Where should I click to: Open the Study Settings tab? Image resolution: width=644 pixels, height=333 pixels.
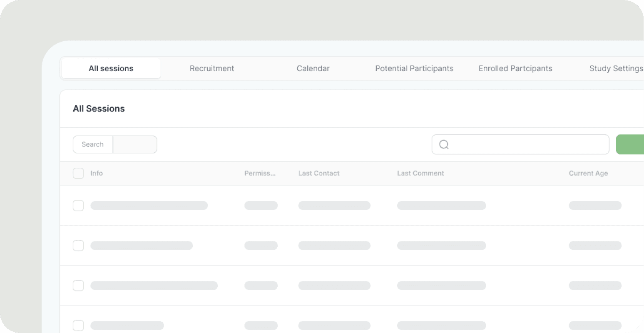pos(616,68)
